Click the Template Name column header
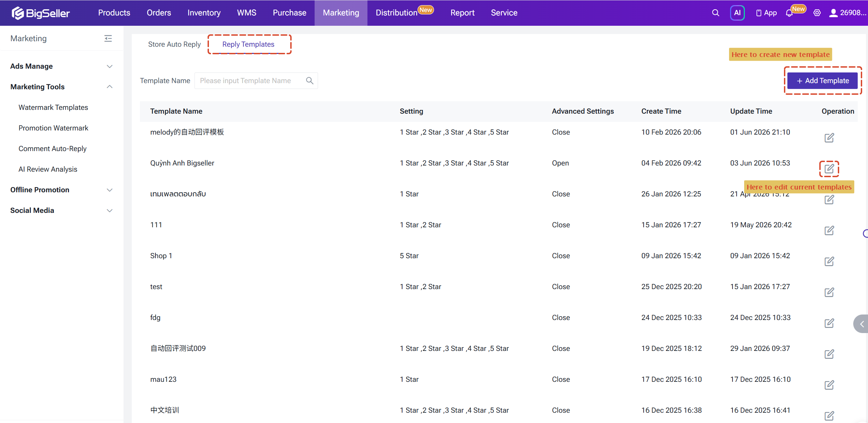Screen dimensions: 868x423 click(x=176, y=111)
